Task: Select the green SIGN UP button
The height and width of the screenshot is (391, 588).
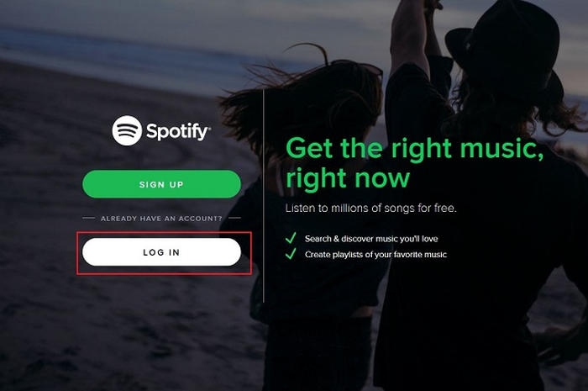Action: click(x=161, y=184)
